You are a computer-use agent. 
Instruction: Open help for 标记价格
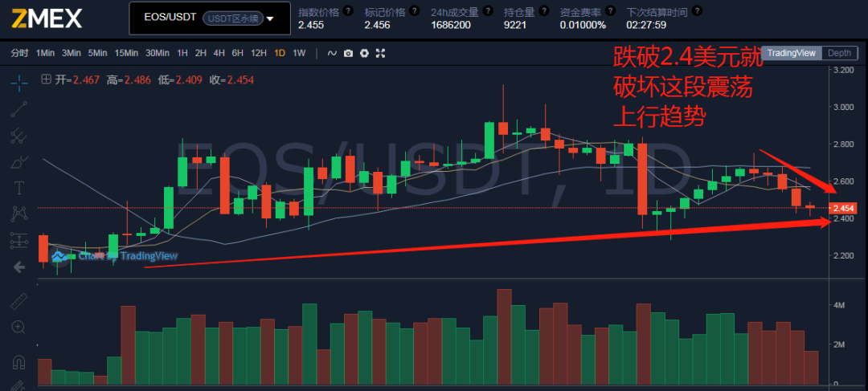(414, 10)
